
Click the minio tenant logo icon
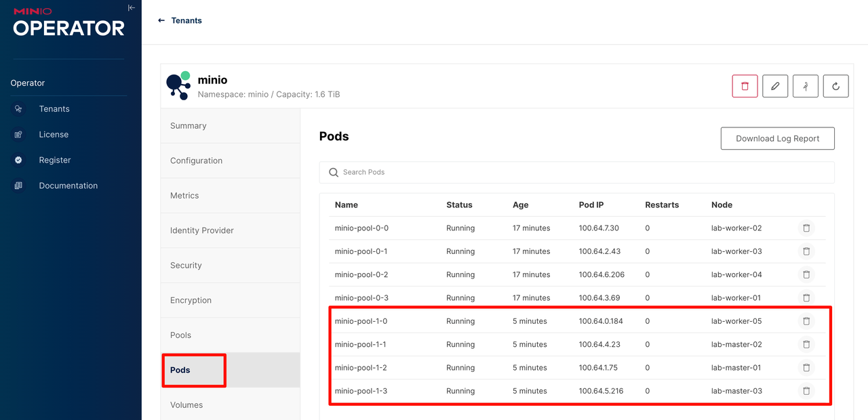[x=178, y=86]
